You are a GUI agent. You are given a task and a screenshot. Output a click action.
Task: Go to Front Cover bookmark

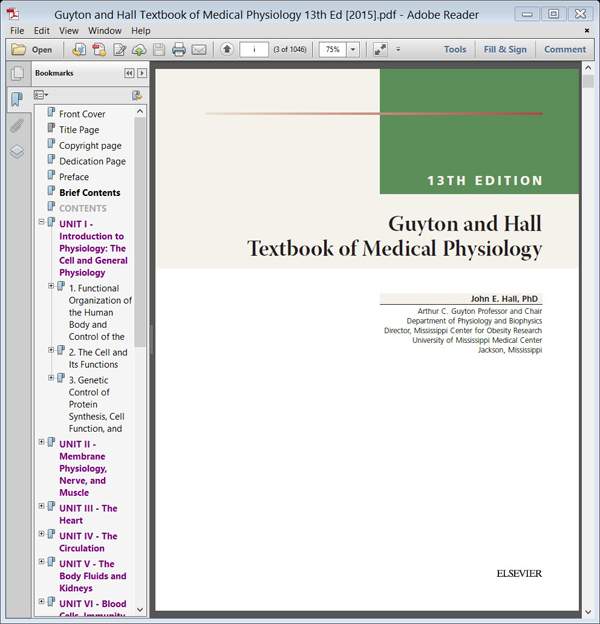[x=82, y=114]
